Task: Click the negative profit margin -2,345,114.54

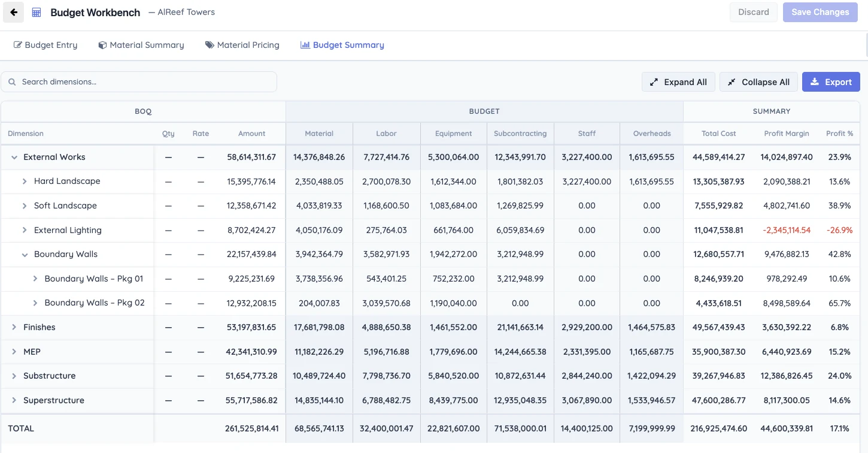Action: [x=787, y=230]
